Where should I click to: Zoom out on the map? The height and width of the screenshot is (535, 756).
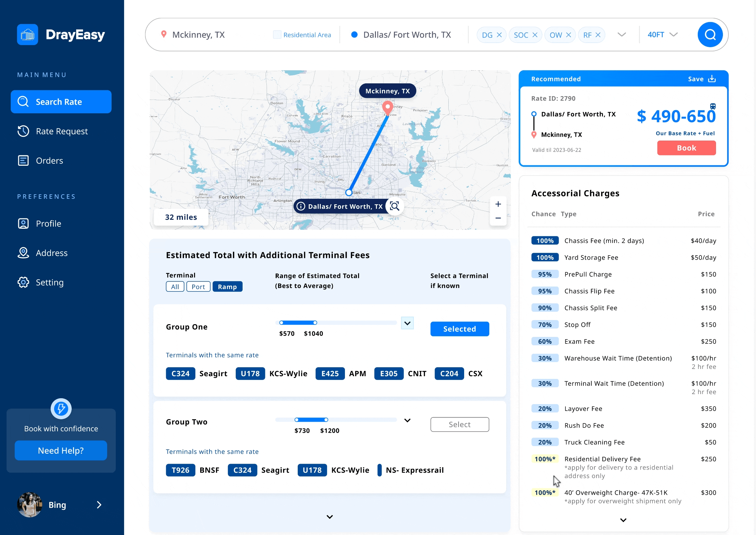point(498,218)
